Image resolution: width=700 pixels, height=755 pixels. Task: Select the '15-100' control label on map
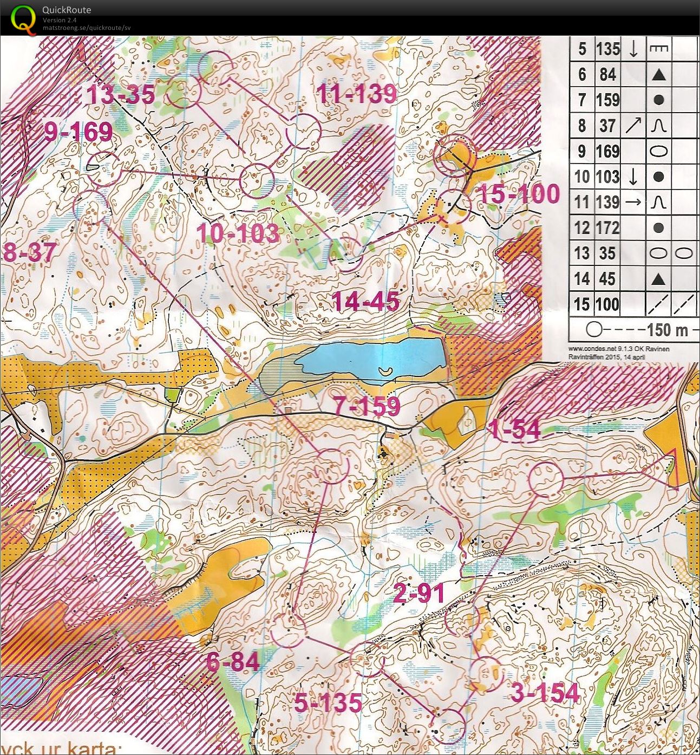[x=519, y=194]
